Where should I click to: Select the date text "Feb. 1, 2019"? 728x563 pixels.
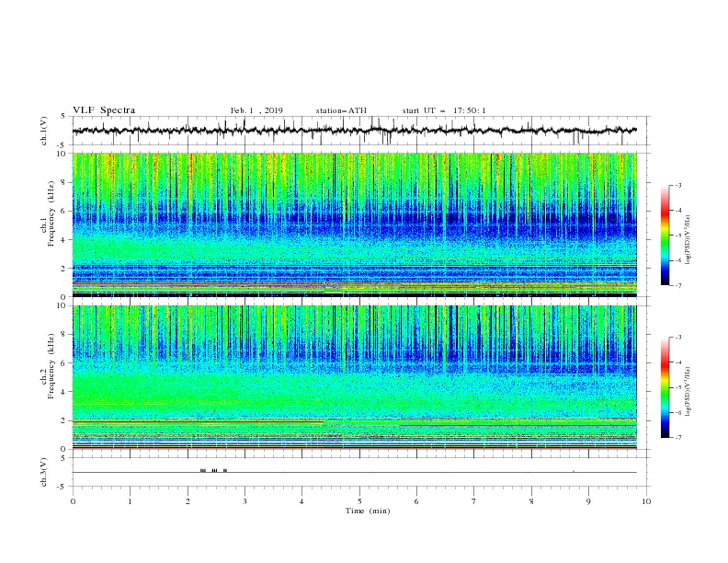tap(256, 110)
